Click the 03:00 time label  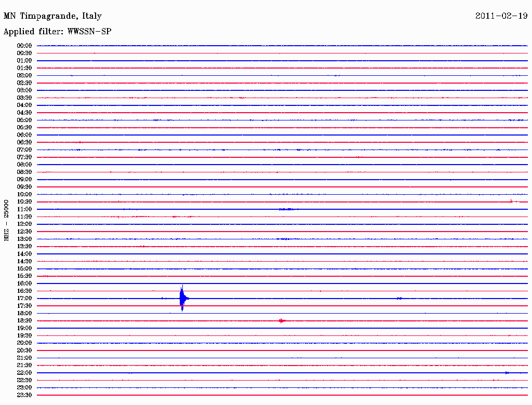(24, 90)
